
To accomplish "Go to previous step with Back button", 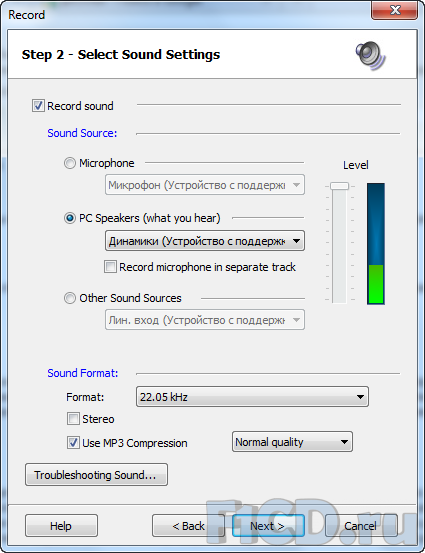I will click(x=188, y=525).
